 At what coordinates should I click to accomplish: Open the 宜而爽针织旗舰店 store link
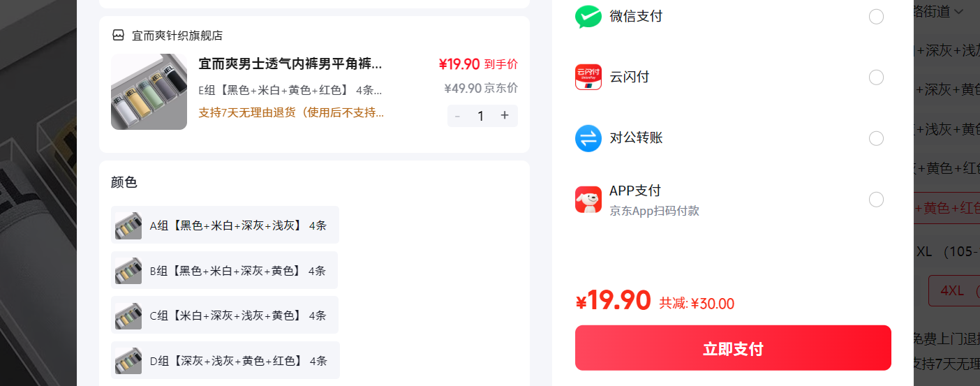click(177, 36)
